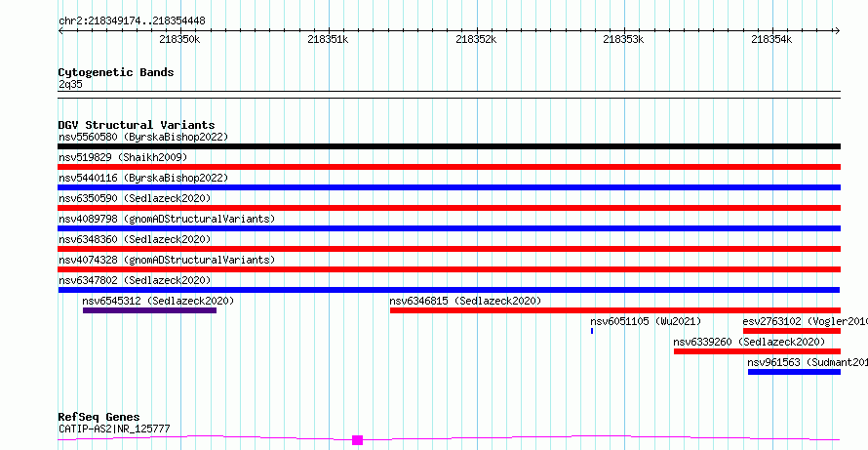868x450 pixels.
Task: Open the esv2763102 Vogler variant label
Action: click(805, 321)
